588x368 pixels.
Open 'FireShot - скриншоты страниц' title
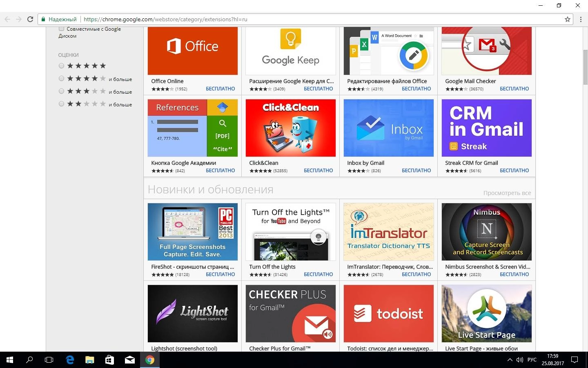(193, 267)
